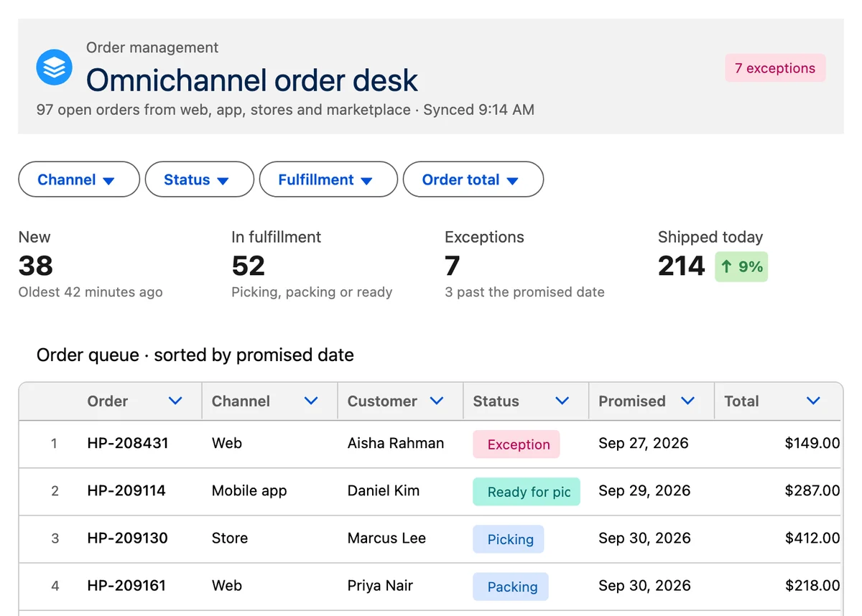Click the Store channel cell

tap(230, 538)
